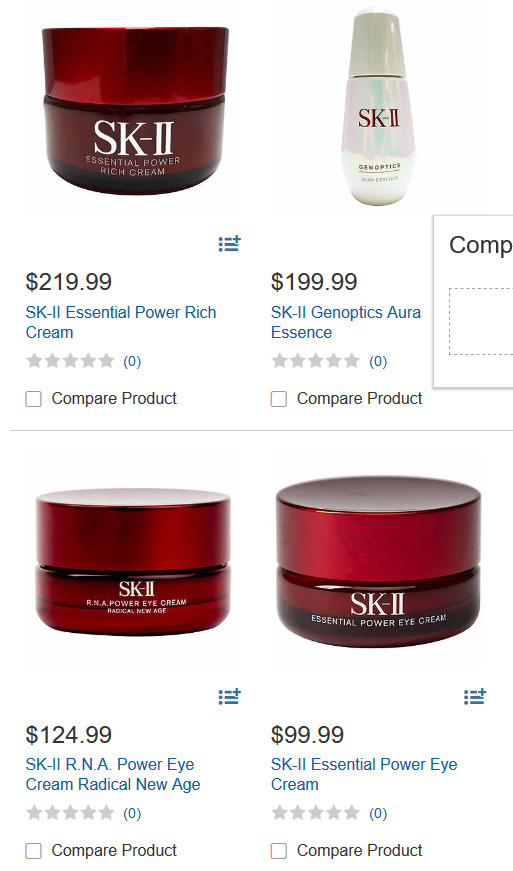Viewport: 513px width, 871px height.
Task: Open SK-II Genoptics Aura Essence link
Action: [x=345, y=322]
